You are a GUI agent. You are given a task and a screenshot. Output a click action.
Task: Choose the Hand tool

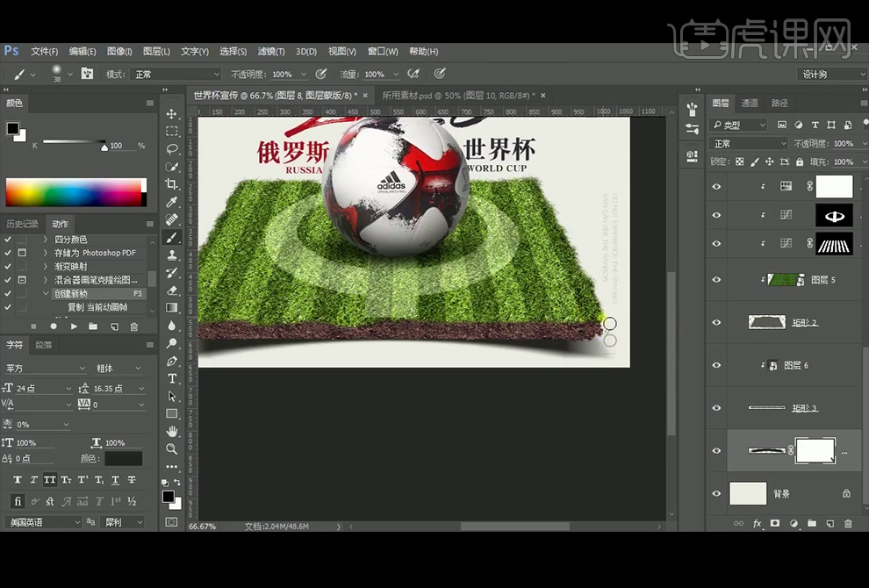172,431
